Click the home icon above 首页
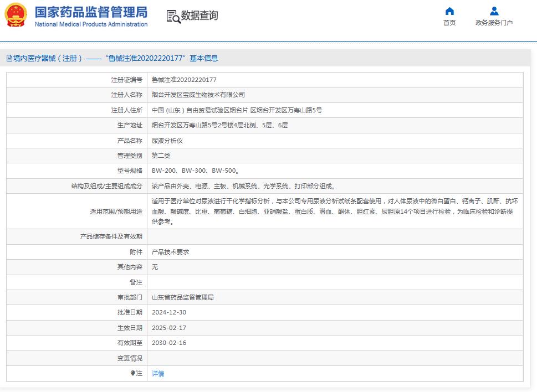 coord(449,12)
